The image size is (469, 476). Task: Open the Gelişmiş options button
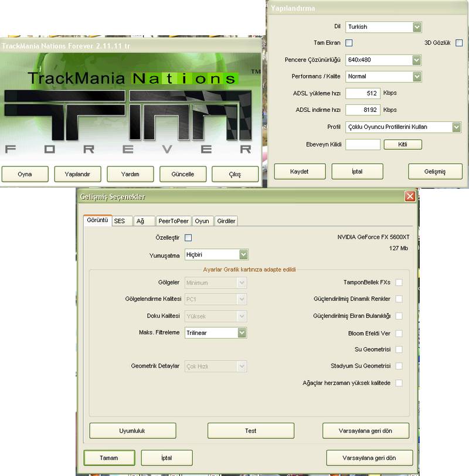tap(436, 172)
